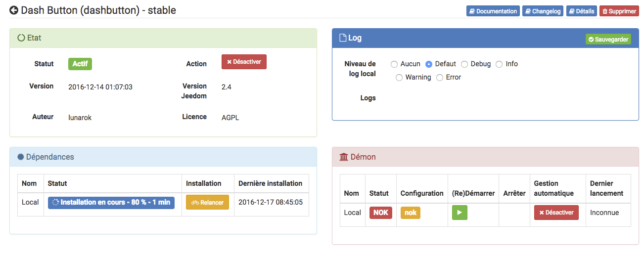
Task: Click the Dernière installation column header
Action: click(x=270, y=183)
